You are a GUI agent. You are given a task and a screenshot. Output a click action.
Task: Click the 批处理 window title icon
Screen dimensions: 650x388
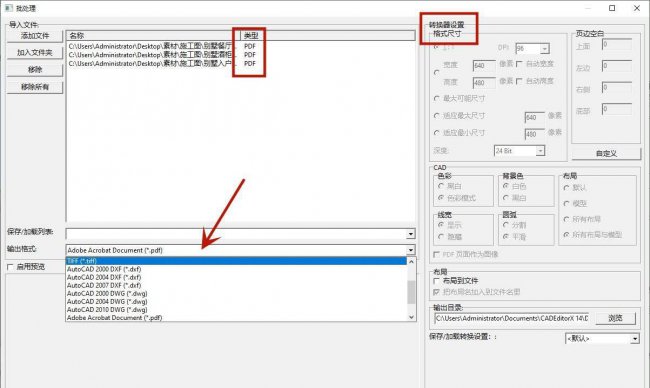pos(9,8)
